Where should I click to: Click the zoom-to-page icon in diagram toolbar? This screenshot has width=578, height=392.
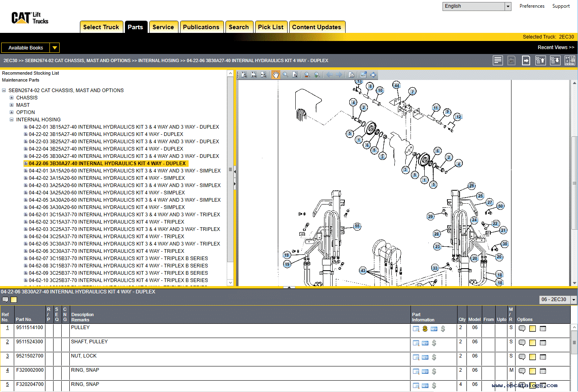295,75
